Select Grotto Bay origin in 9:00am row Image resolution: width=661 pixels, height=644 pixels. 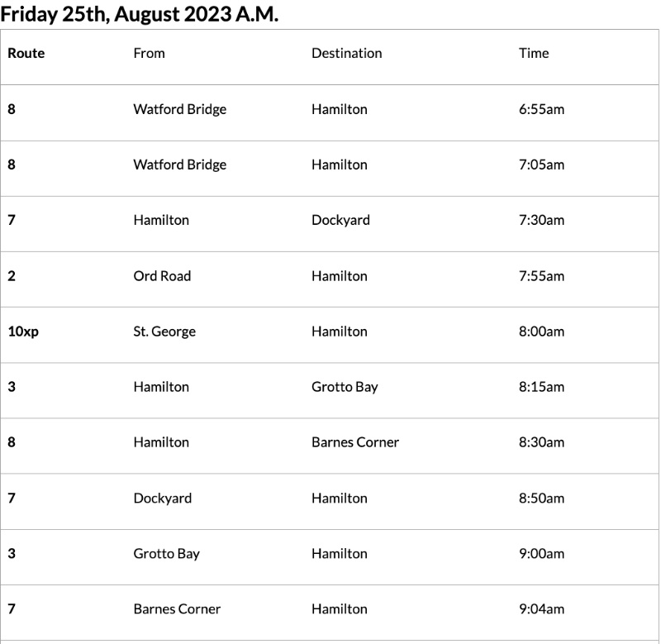pos(166,553)
